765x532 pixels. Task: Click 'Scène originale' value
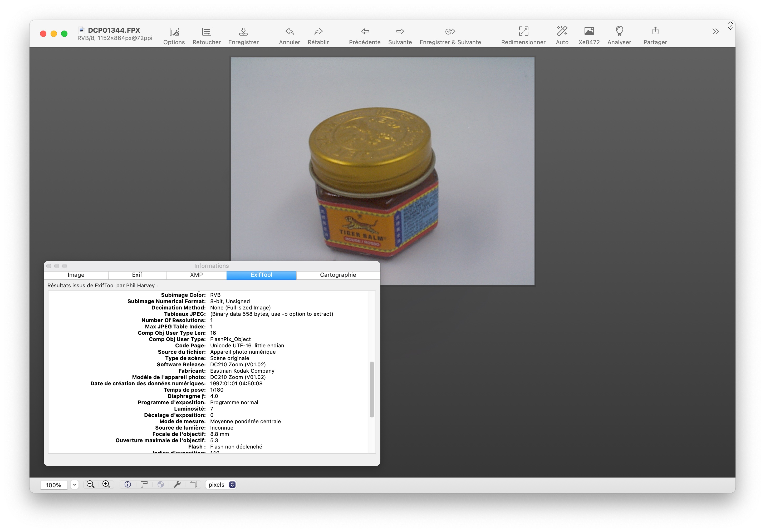click(229, 358)
